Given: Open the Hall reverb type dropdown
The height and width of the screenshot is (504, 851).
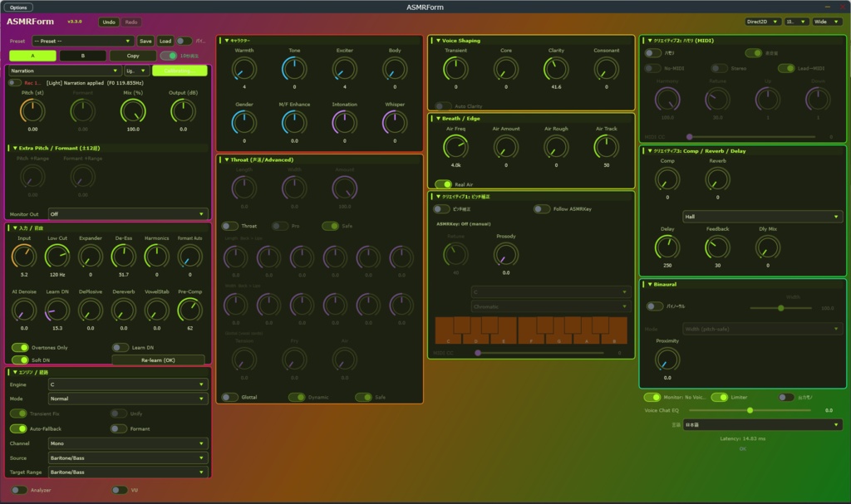Looking at the screenshot, I should click(x=763, y=217).
